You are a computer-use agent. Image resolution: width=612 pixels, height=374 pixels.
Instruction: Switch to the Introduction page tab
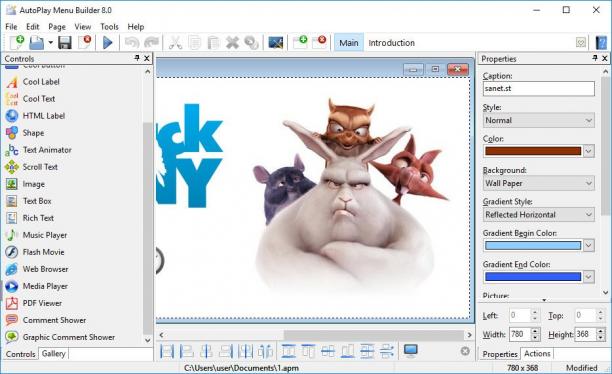click(391, 43)
